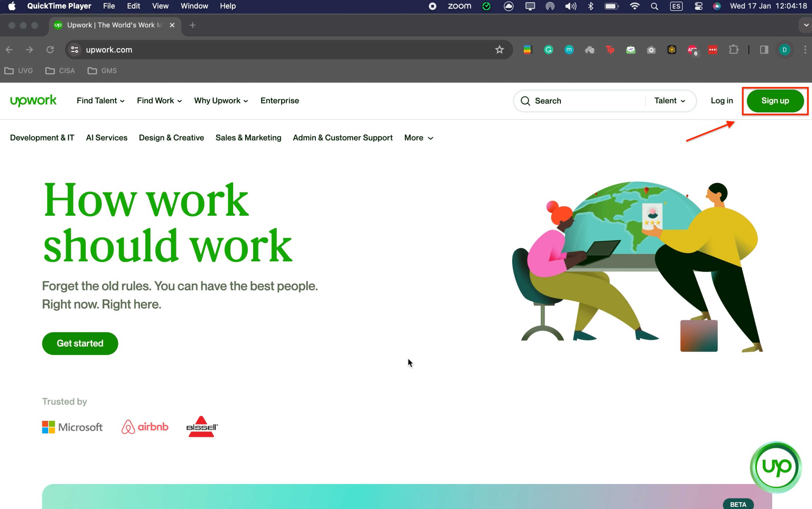Viewport: 812px width, 509px height.
Task: Open the UVG bookmarks folder
Action: click(19, 71)
